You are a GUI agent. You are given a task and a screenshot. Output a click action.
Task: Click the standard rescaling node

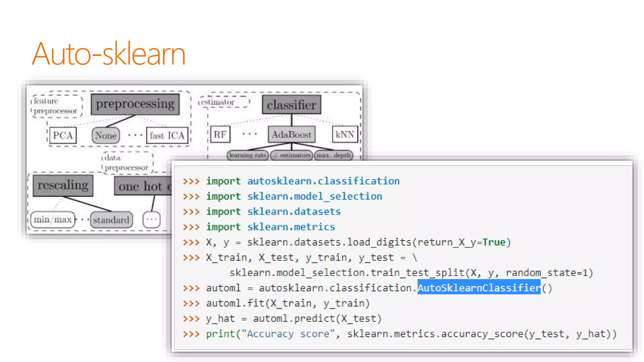click(x=111, y=220)
